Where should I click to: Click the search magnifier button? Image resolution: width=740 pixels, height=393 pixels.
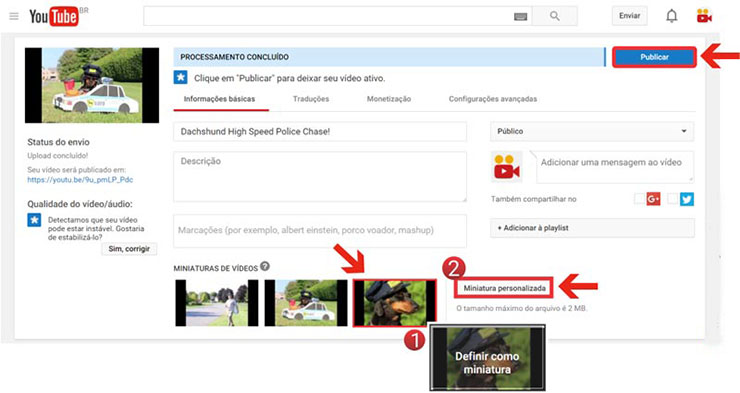[555, 16]
